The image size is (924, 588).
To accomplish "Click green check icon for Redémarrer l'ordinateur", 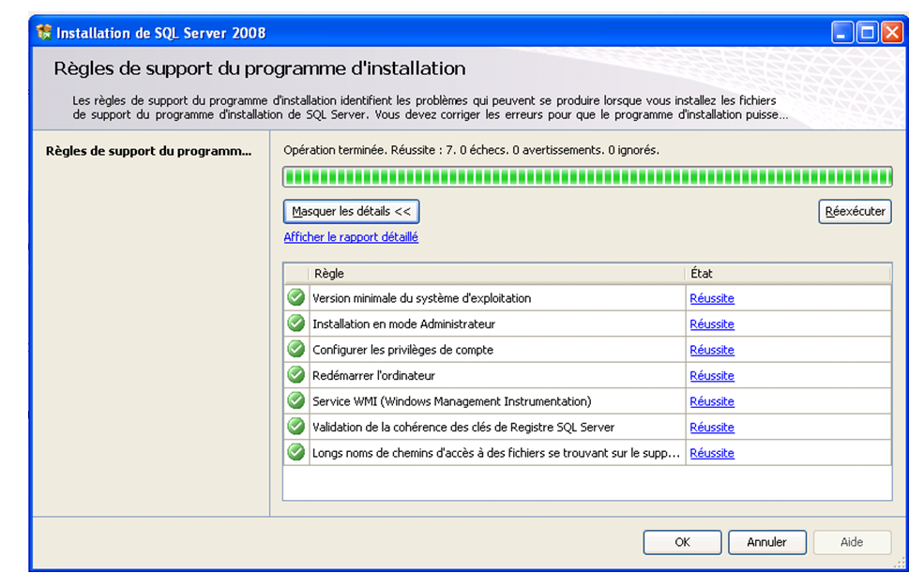I will pos(295,375).
